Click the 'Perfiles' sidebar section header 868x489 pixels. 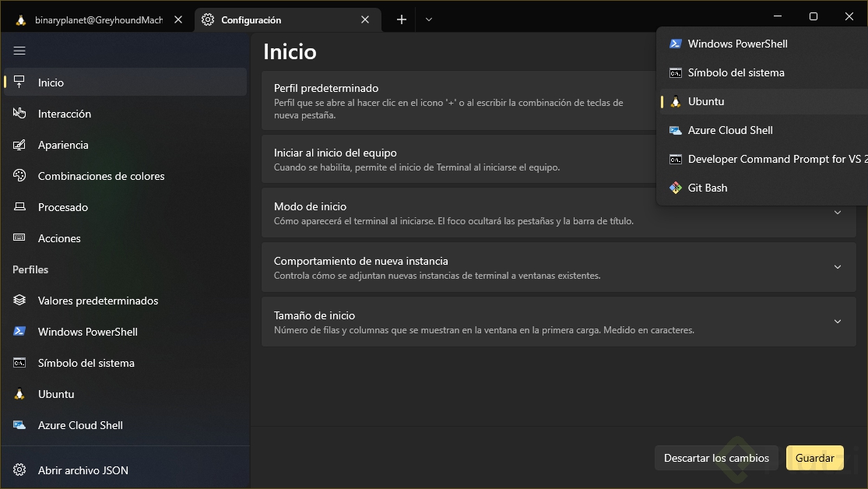[30, 269]
